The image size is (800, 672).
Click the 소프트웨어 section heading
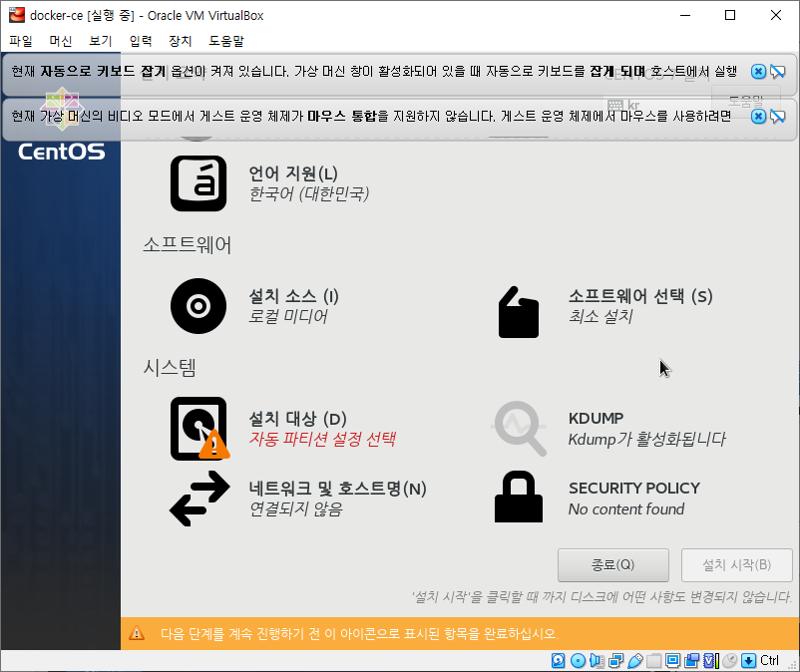pos(187,245)
